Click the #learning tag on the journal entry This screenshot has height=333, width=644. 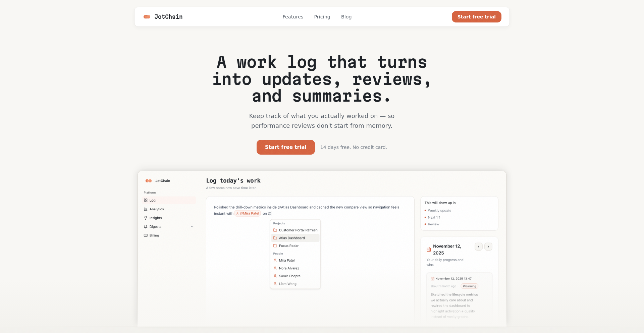[469, 286]
